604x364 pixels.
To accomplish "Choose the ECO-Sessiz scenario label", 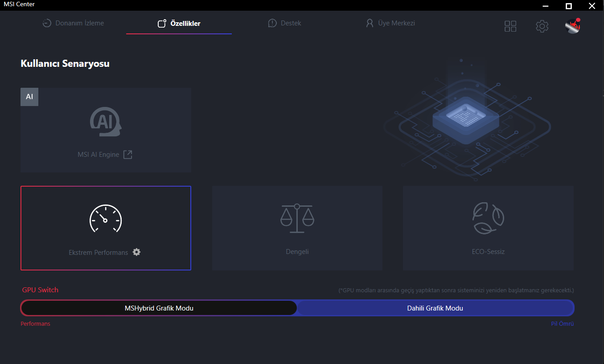I will (489, 252).
